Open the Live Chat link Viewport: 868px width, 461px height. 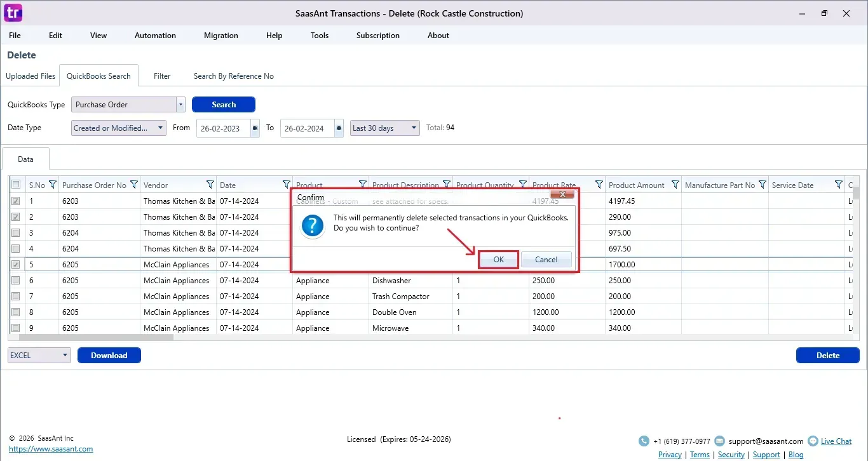coord(836,441)
